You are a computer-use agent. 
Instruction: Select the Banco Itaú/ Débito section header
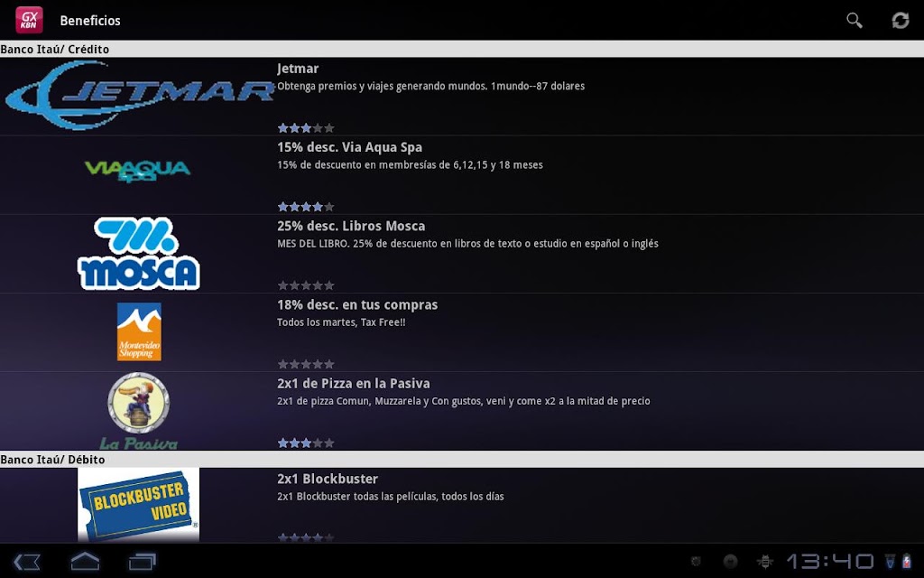pos(462,460)
